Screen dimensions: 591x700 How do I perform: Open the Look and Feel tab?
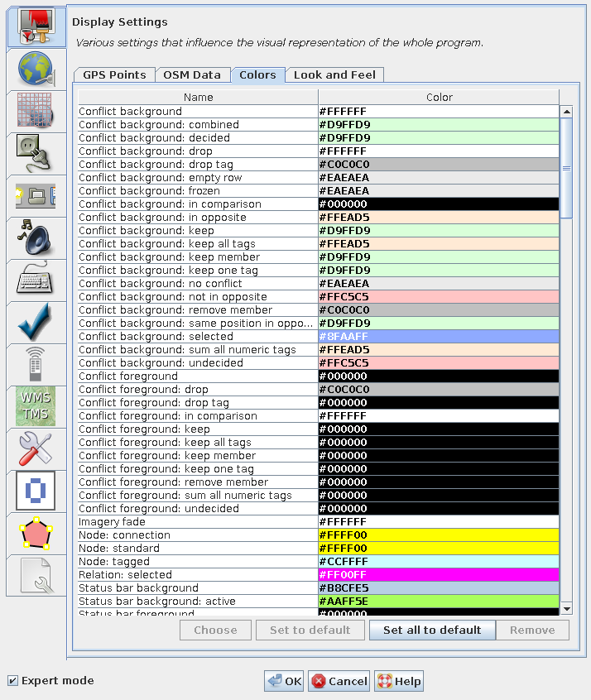[334, 74]
